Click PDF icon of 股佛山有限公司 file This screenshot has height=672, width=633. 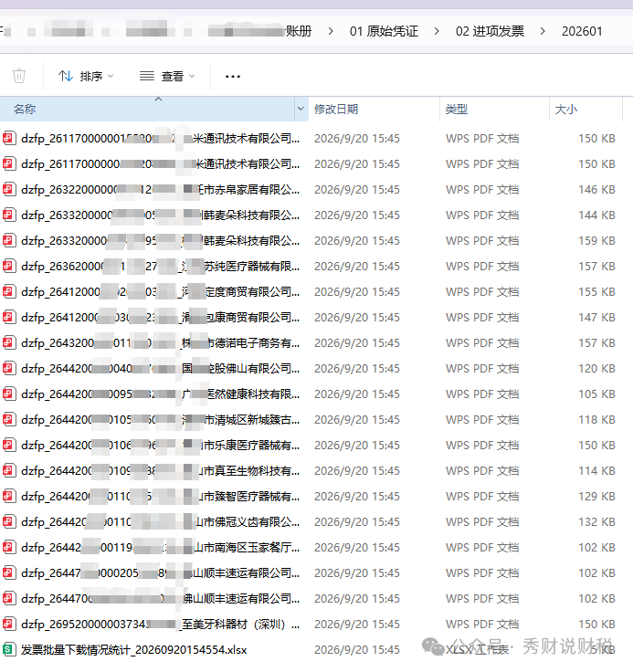9,368
